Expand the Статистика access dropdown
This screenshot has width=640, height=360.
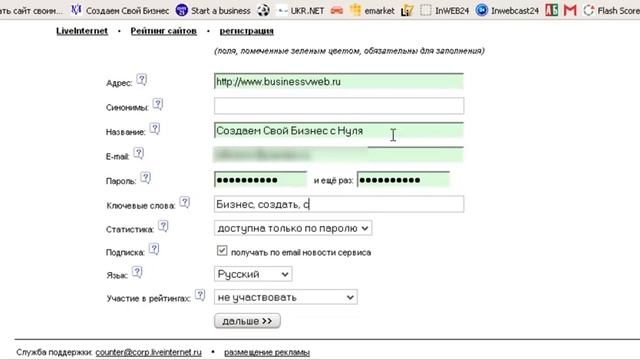[293, 228]
